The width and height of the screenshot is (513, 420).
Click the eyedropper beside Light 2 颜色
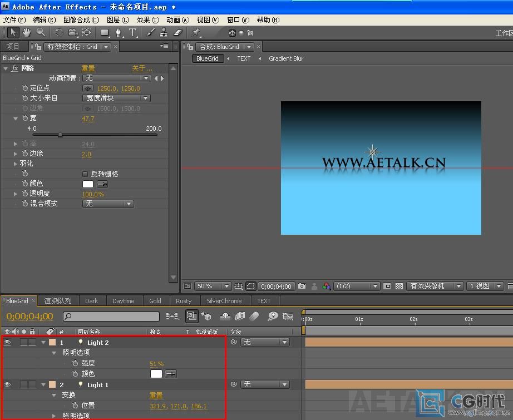click(171, 374)
